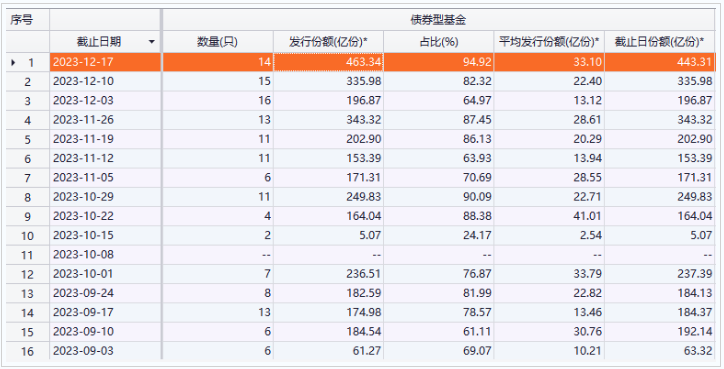Screen dimensions: 724x369
Task: Select date cell 2023-10-01
Action: coord(105,274)
